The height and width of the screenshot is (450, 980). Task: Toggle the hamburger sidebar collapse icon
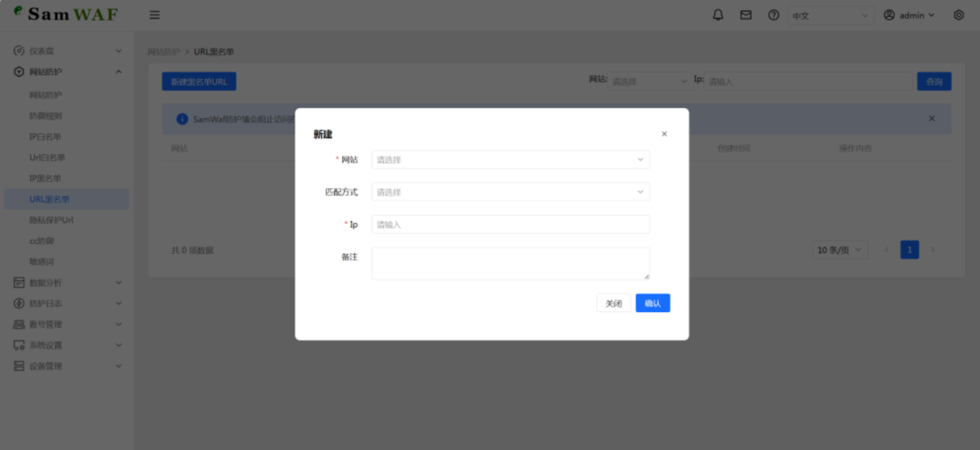[x=155, y=15]
